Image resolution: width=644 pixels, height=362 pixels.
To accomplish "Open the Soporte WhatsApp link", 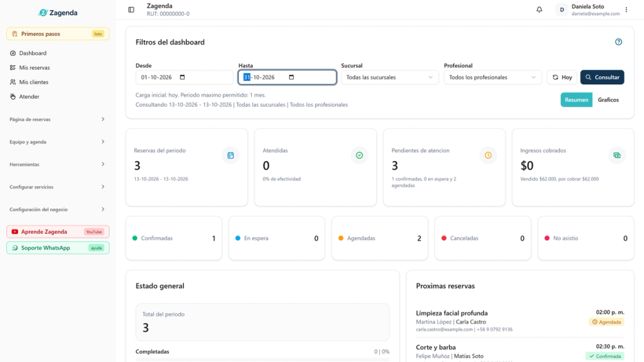I will coord(57,248).
